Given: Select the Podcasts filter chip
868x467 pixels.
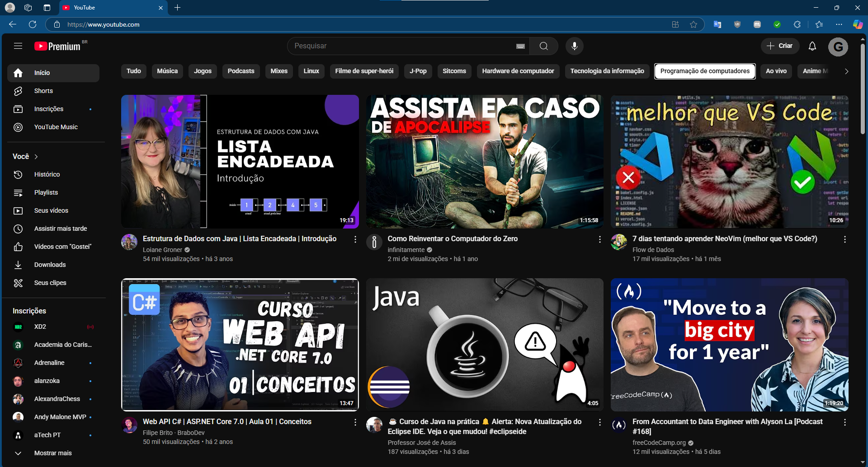Looking at the screenshot, I should 241,71.
